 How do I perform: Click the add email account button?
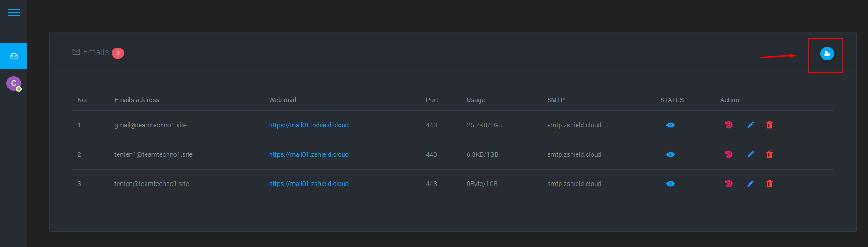pyautogui.click(x=827, y=54)
